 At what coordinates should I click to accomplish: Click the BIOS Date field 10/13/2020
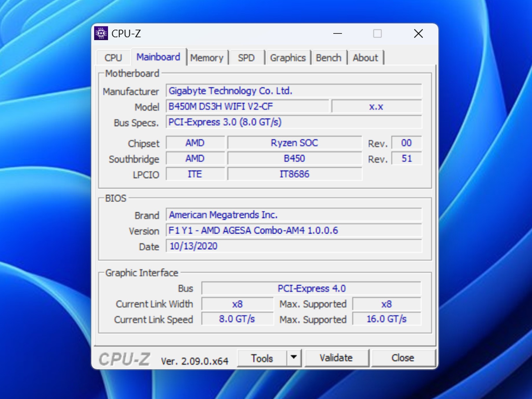click(294, 246)
